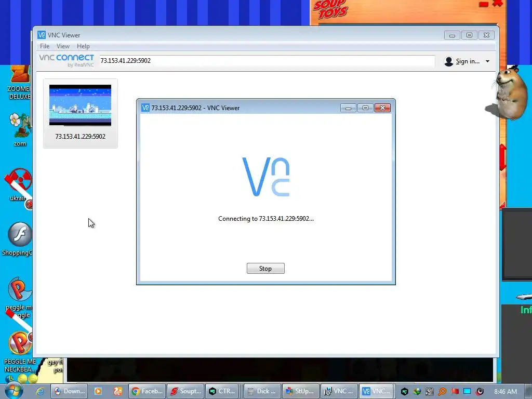This screenshot has height=399, width=532.
Task: Minimize the main VNC Viewer window
Action: tap(453, 35)
